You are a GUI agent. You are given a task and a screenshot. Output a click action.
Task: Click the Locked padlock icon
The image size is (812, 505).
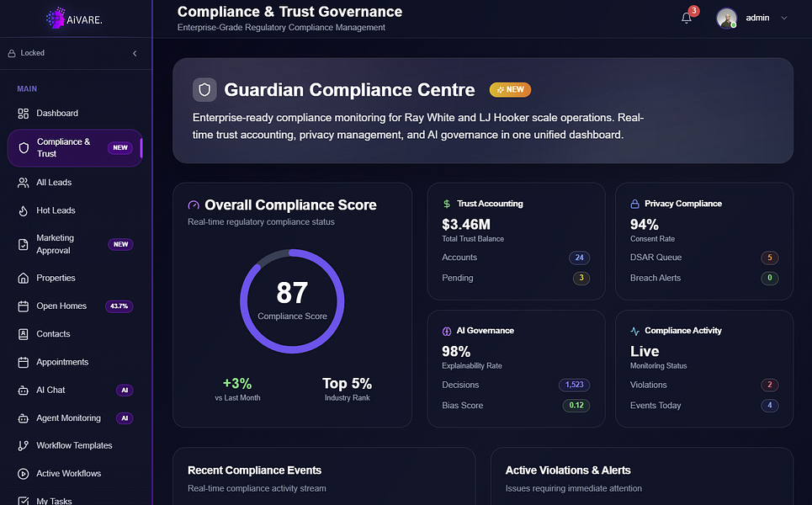pyautogui.click(x=12, y=53)
